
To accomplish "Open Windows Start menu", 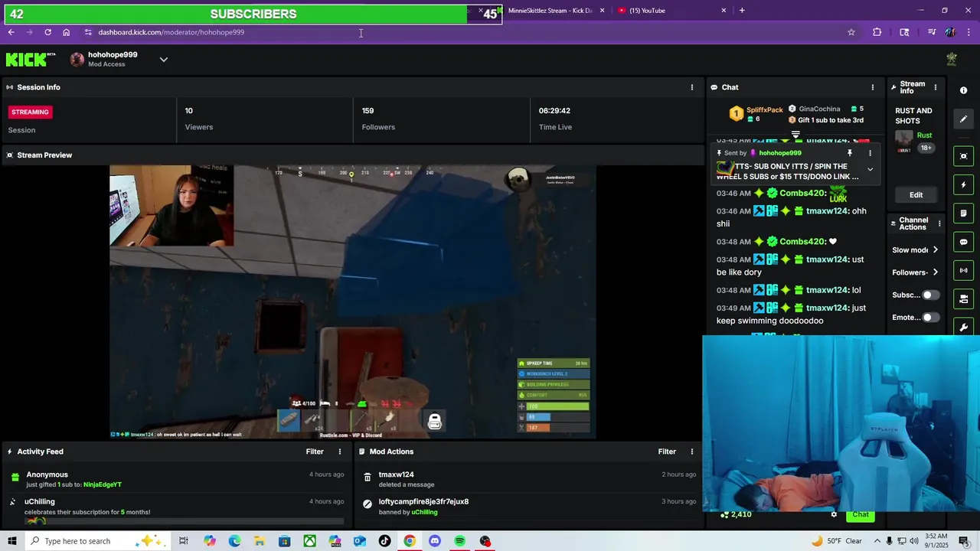I will (x=12, y=541).
